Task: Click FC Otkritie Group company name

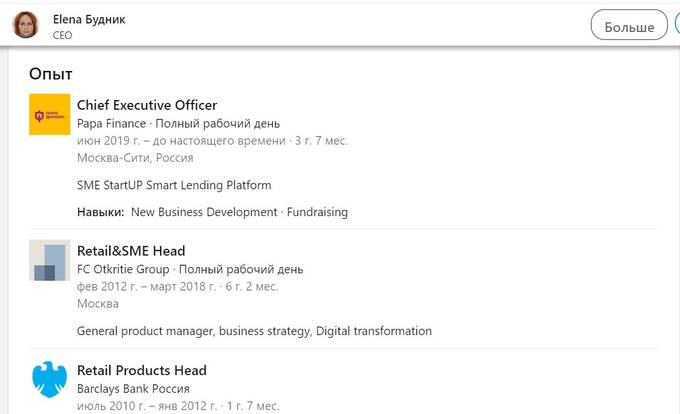Action: [x=123, y=269]
